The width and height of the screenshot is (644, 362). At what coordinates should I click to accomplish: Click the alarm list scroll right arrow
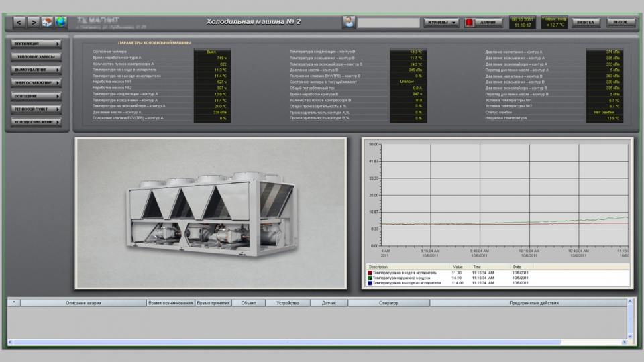[x=624, y=342]
